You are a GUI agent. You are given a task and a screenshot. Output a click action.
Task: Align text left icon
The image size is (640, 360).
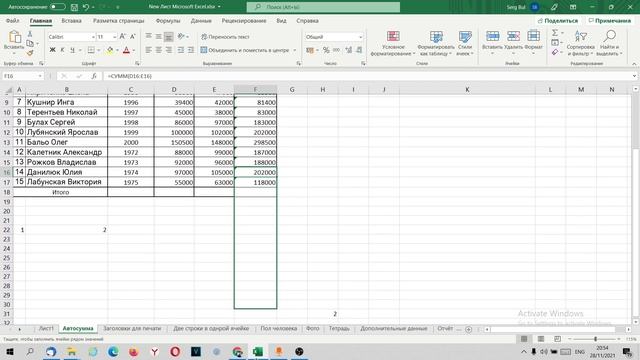point(149,50)
